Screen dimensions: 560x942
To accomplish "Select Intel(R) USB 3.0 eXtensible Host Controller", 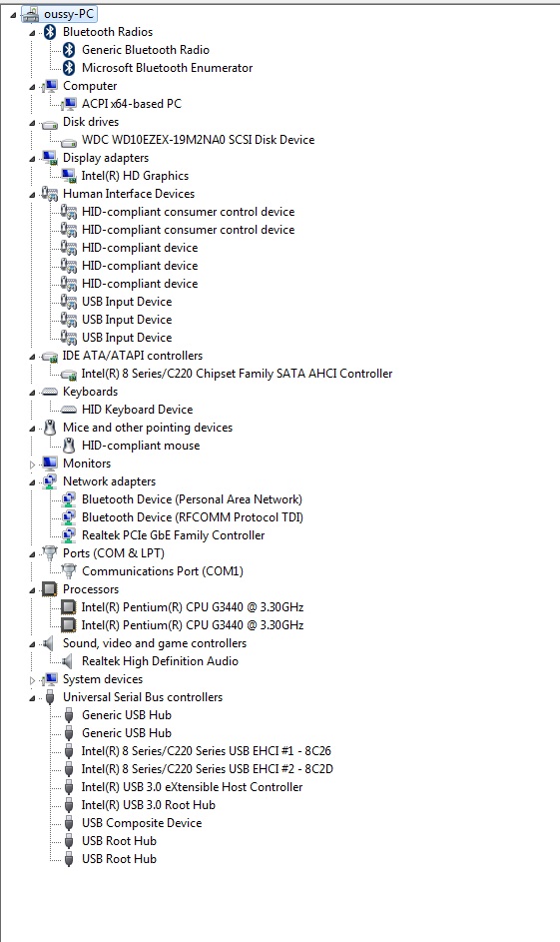I will [x=192, y=787].
